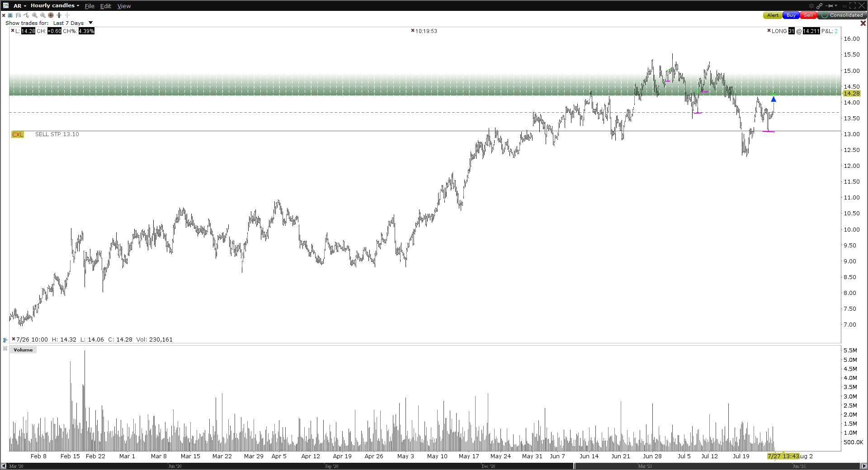Click the chart app icon in the title bar
Screen dimensions: 868x470
[6, 5]
